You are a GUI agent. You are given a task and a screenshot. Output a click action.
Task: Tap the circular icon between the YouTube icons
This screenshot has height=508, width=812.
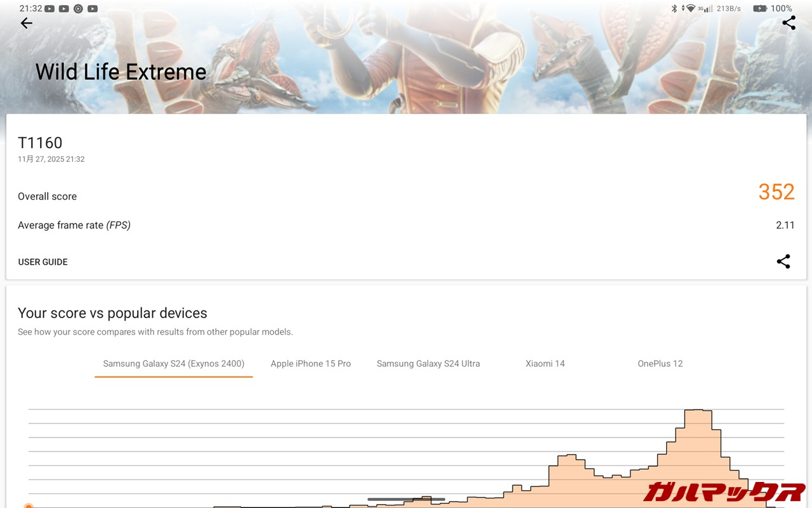click(78, 9)
